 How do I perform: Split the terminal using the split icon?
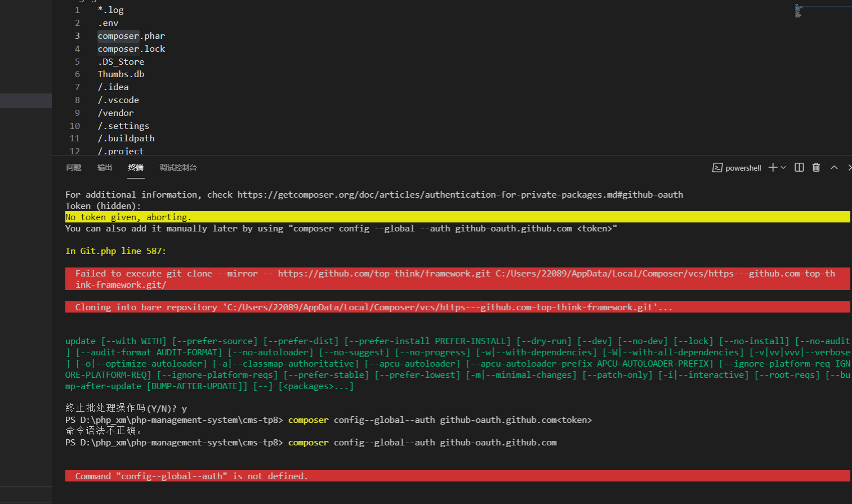799,167
